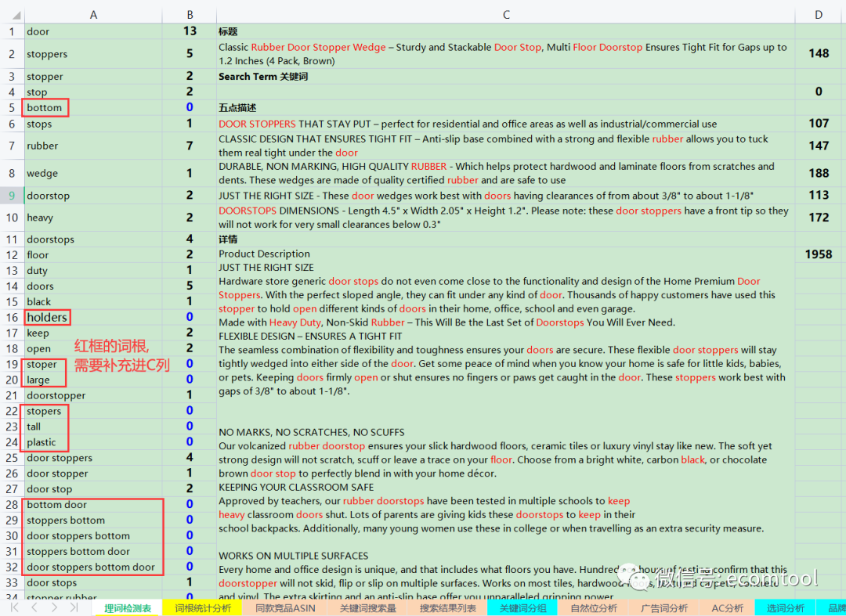Click next sheet navigation arrow
The width and height of the screenshot is (846, 616).
(x=54, y=607)
